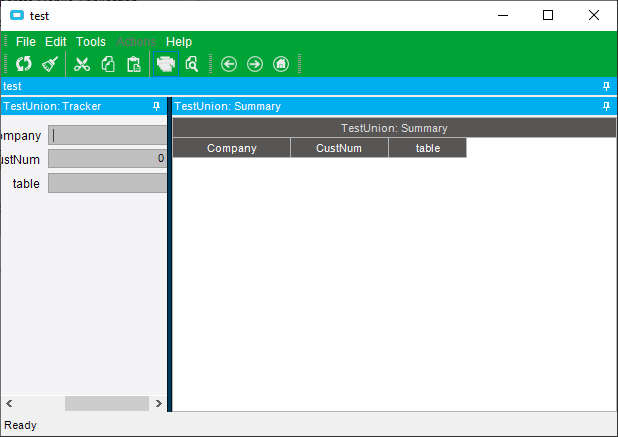Image resolution: width=618 pixels, height=437 pixels.
Task: Click the menu bar grip handle
Action: click(6, 41)
